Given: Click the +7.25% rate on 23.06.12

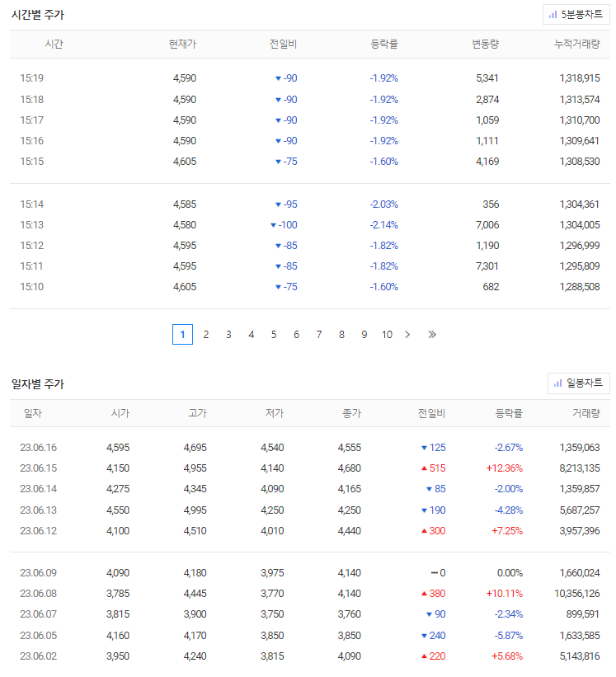Looking at the screenshot, I should [x=507, y=531].
